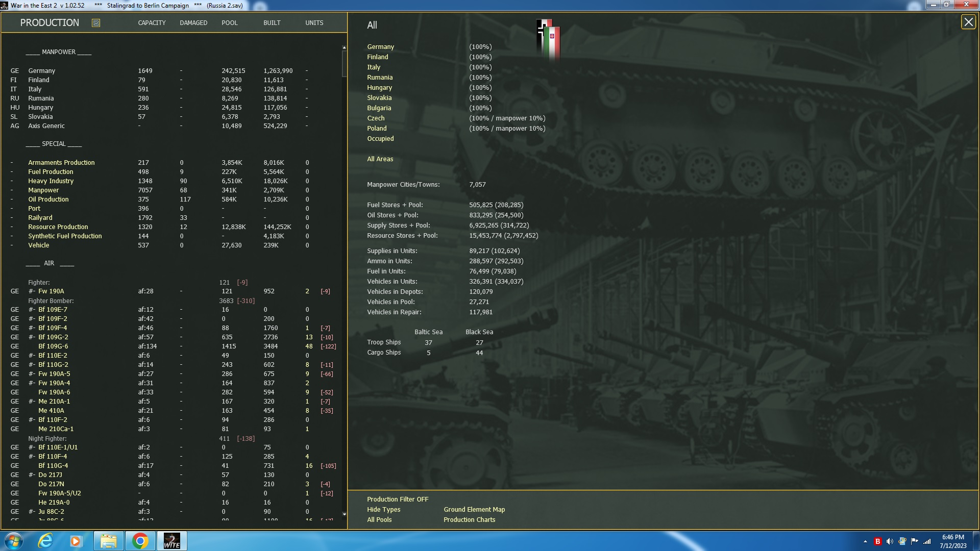Open Internet Explorer from the taskbar
This screenshot has height=551, width=980.
point(46,541)
